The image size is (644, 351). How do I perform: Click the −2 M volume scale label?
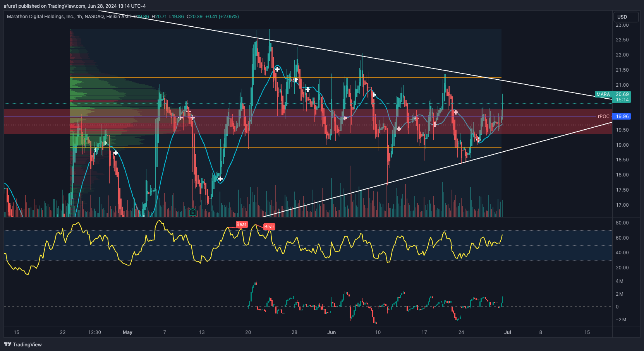point(621,320)
